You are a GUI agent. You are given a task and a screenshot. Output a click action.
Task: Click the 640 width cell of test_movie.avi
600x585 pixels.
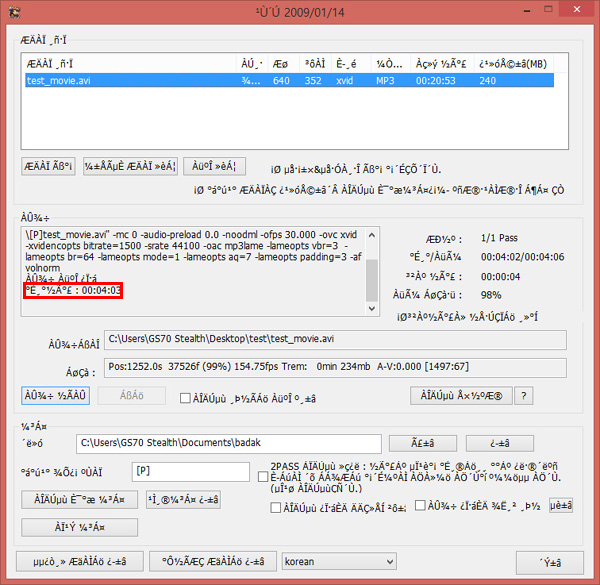pos(281,80)
